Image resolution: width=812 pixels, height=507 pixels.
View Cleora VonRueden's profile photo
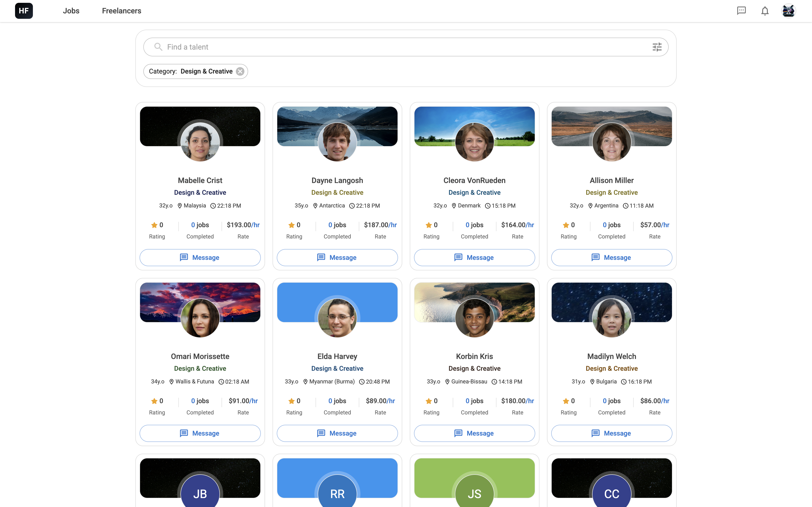474,141
